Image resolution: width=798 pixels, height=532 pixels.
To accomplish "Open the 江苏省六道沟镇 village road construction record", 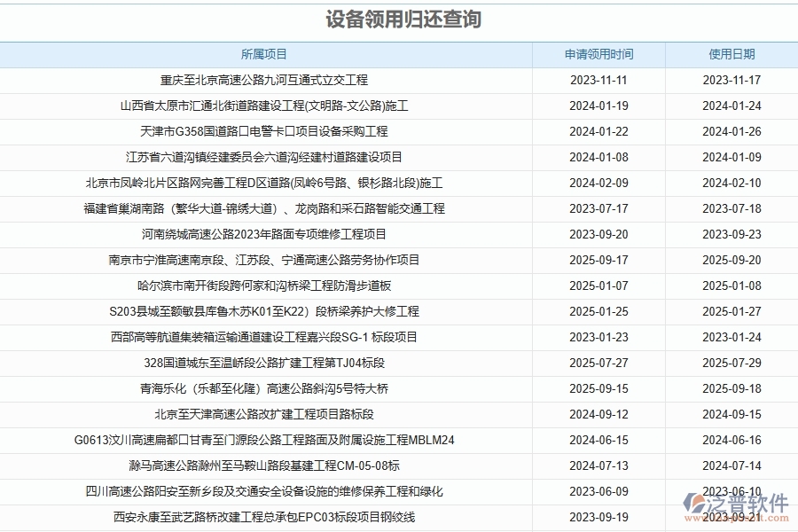I will pyautogui.click(x=267, y=157).
